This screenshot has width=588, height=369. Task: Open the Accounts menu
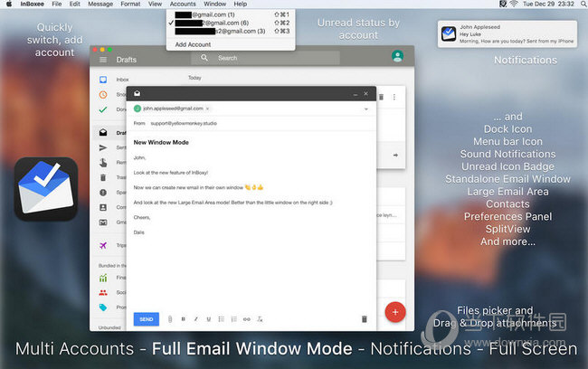[183, 4]
